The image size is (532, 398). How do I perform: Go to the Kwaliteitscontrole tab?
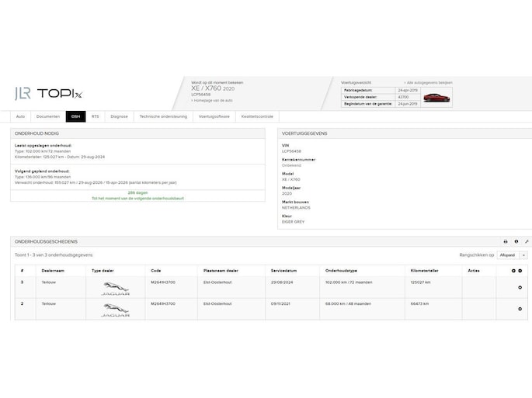tap(257, 116)
